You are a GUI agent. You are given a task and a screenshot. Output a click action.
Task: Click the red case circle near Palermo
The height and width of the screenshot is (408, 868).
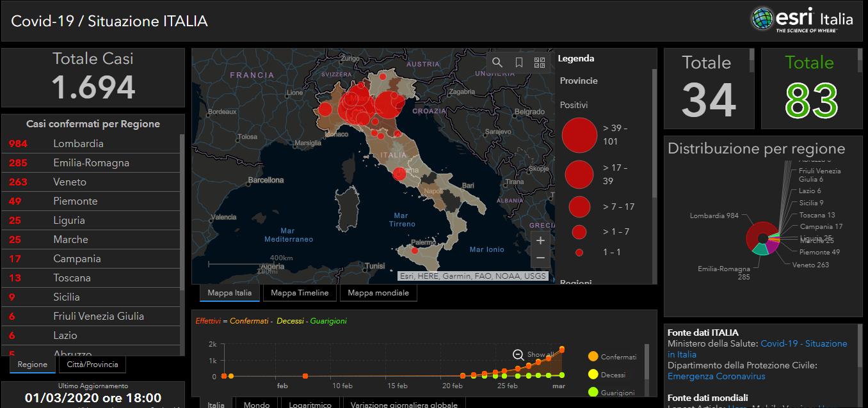click(x=415, y=250)
